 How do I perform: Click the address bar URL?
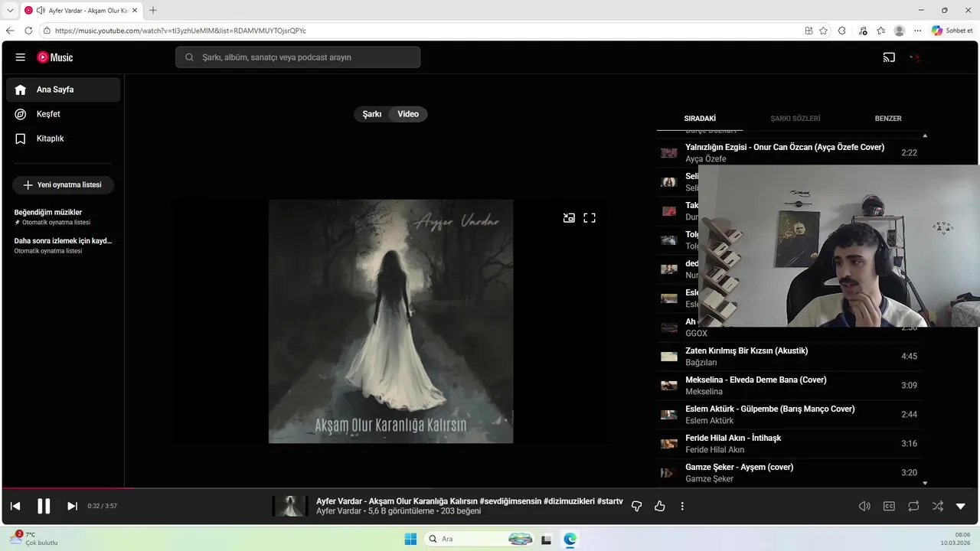(x=181, y=31)
